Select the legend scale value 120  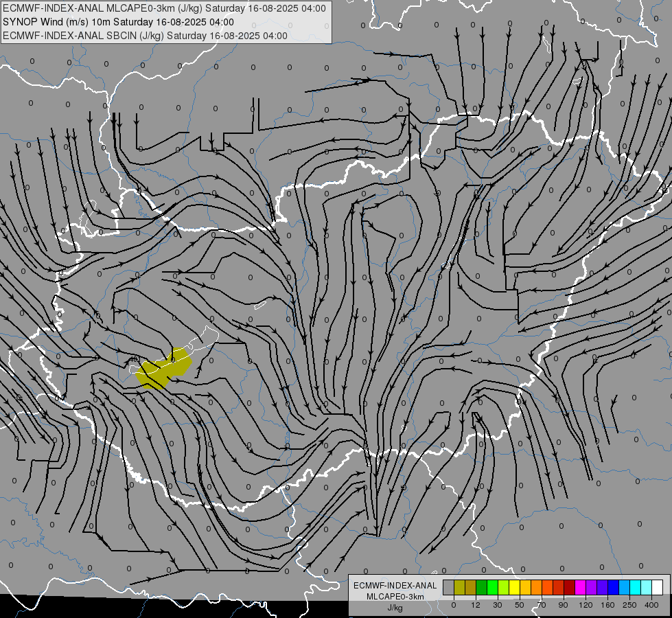586,605
